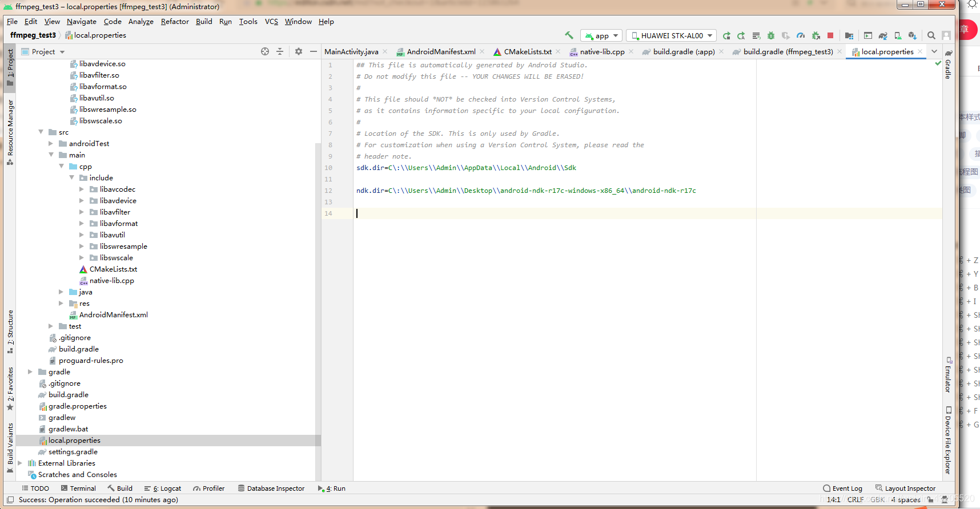The width and height of the screenshot is (980, 509).
Task: Collapse the src folder
Action: [x=41, y=132]
